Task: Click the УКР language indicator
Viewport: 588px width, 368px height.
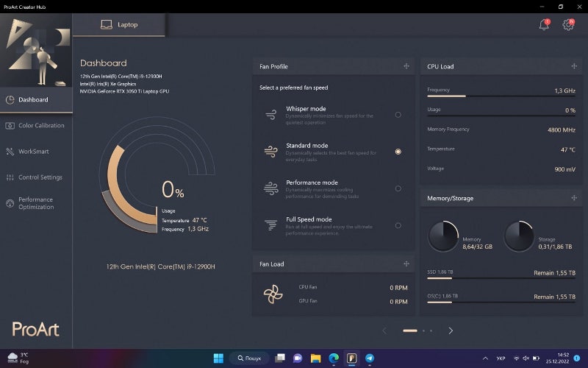Action: coord(501,358)
